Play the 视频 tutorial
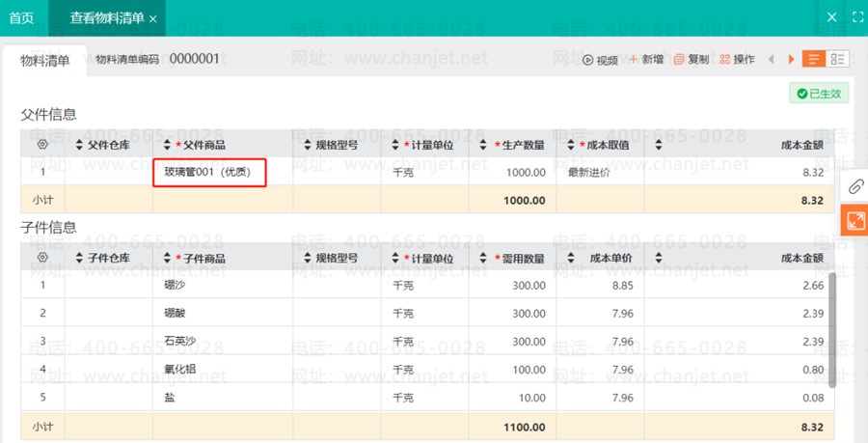Screen dimensions: 868x443 click(x=600, y=60)
